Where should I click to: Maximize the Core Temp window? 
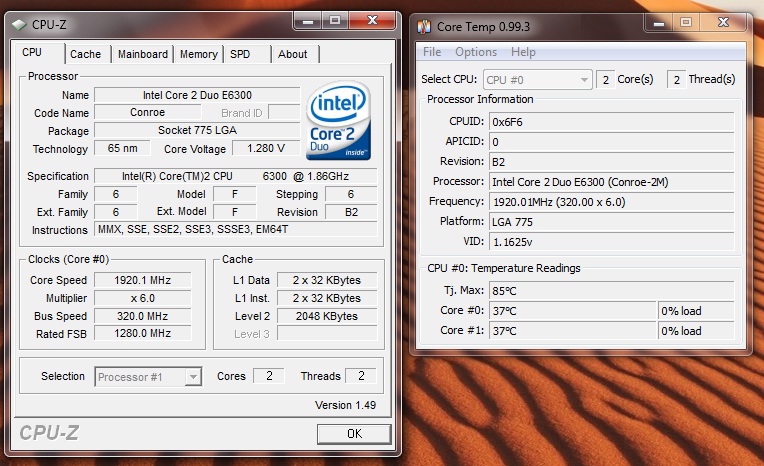[686, 22]
